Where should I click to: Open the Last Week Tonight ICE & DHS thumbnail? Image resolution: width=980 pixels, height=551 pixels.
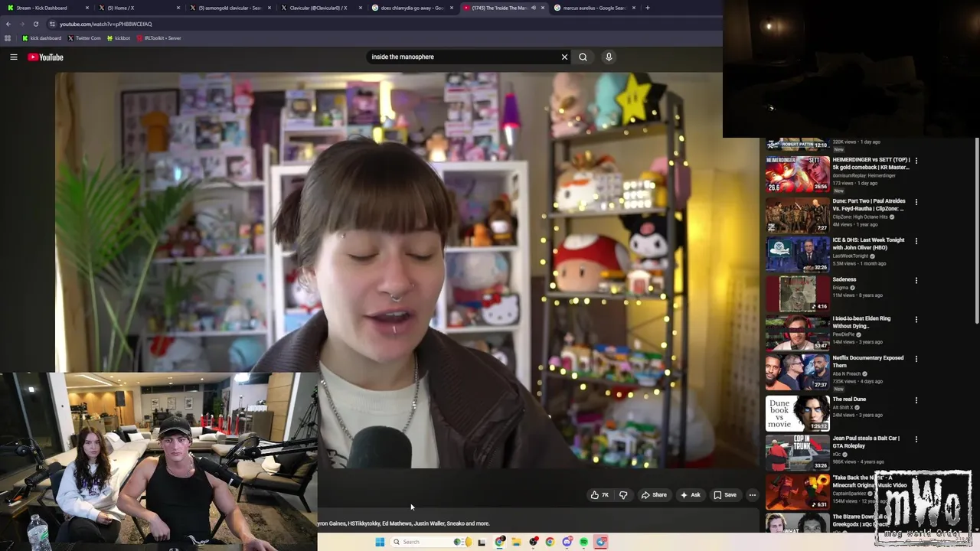[x=797, y=254]
